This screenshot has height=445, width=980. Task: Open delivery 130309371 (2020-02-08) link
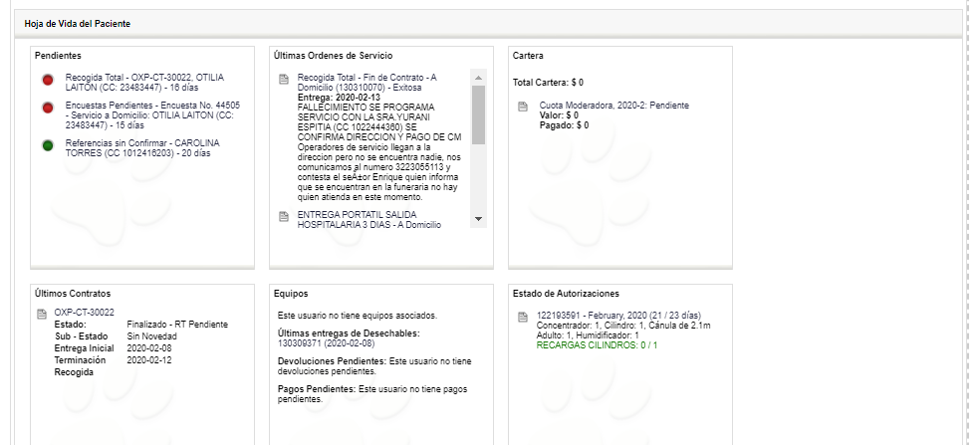pos(327,343)
